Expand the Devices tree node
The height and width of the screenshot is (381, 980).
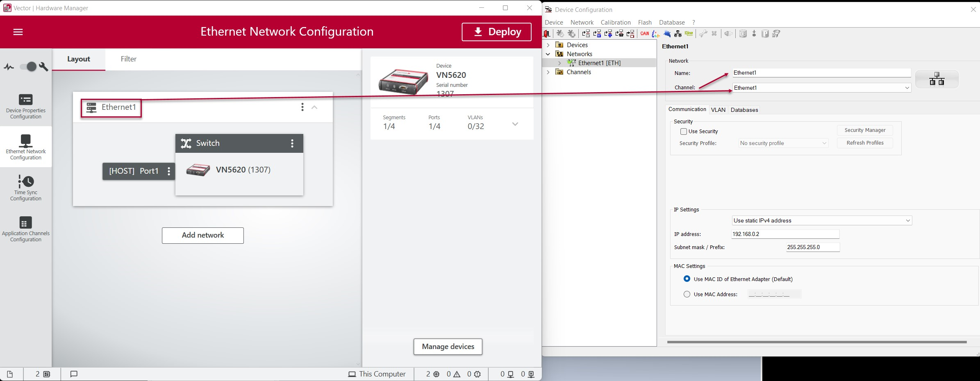click(548, 45)
